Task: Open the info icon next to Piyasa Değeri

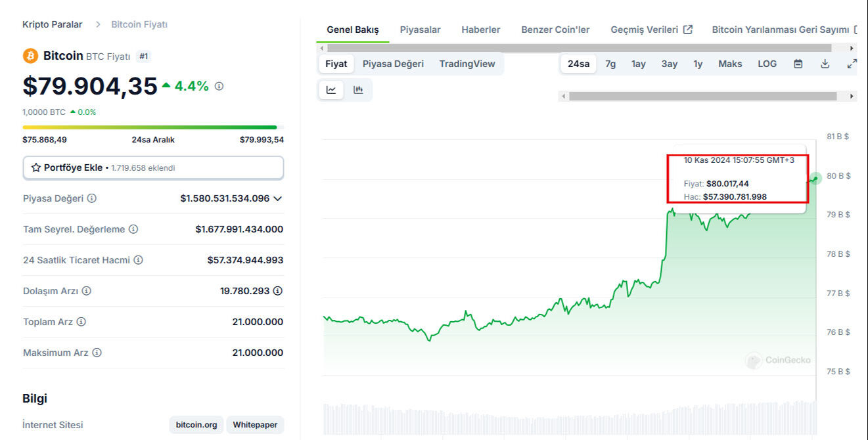Action: [90, 198]
